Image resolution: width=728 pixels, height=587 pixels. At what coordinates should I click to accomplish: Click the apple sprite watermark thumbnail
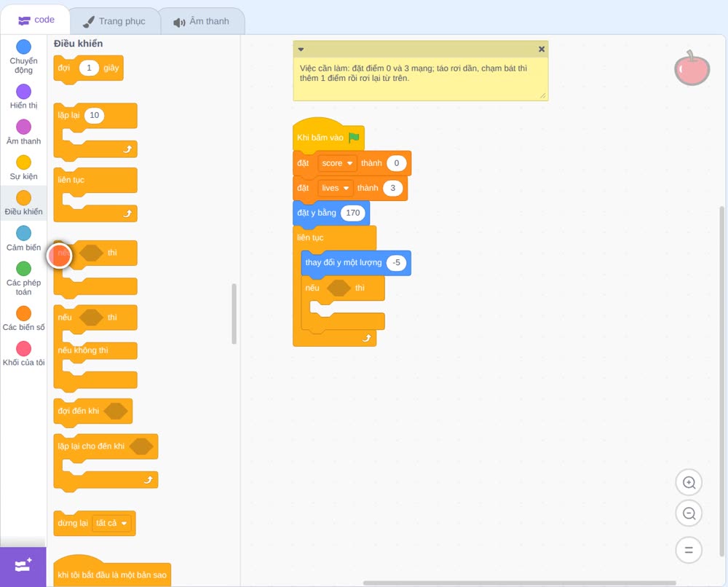[692, 68]
